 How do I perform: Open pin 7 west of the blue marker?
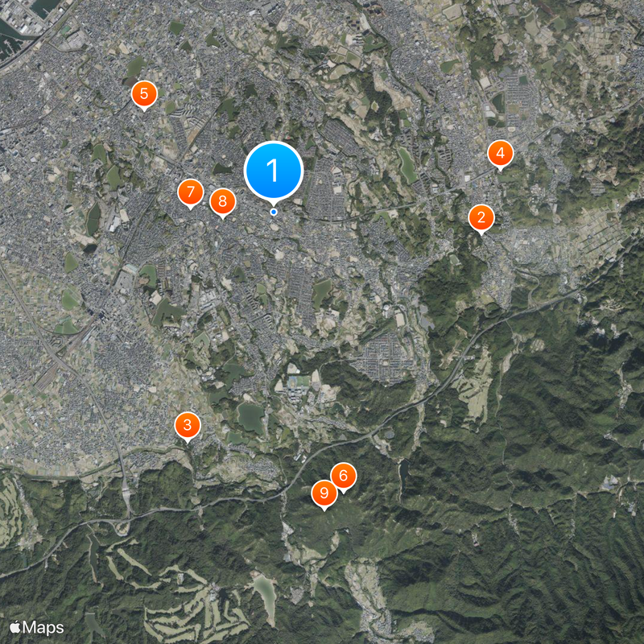point(190,192)
